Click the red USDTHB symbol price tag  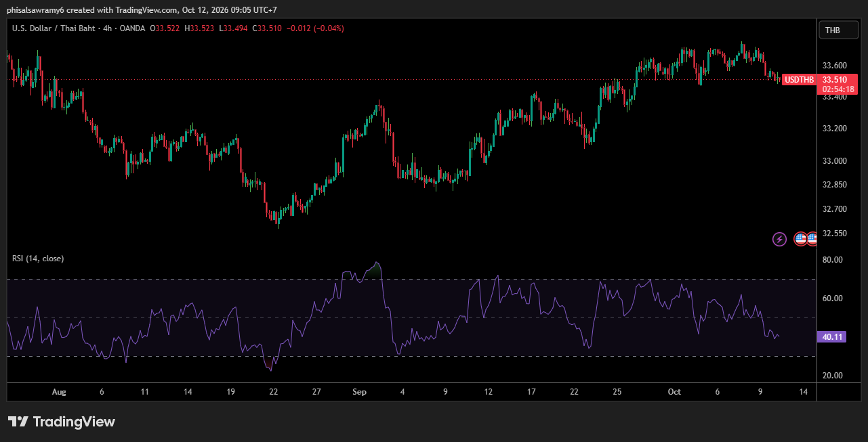pos(800,80)
